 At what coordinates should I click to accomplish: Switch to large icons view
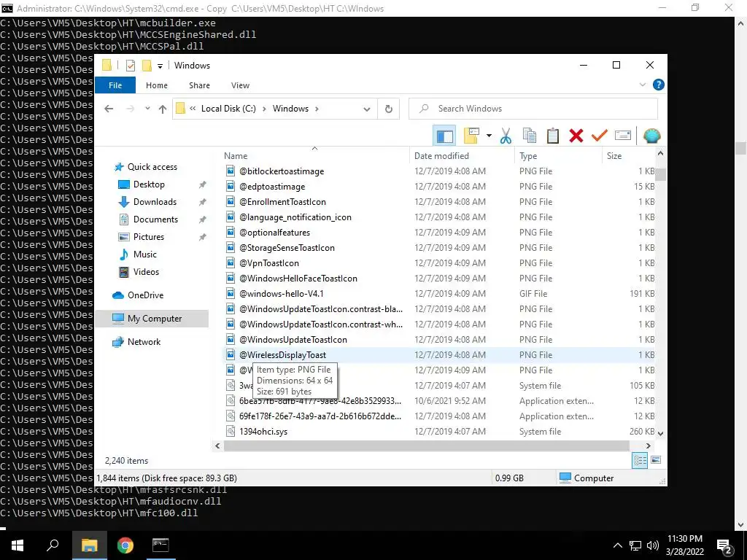[x=656, y=460]
